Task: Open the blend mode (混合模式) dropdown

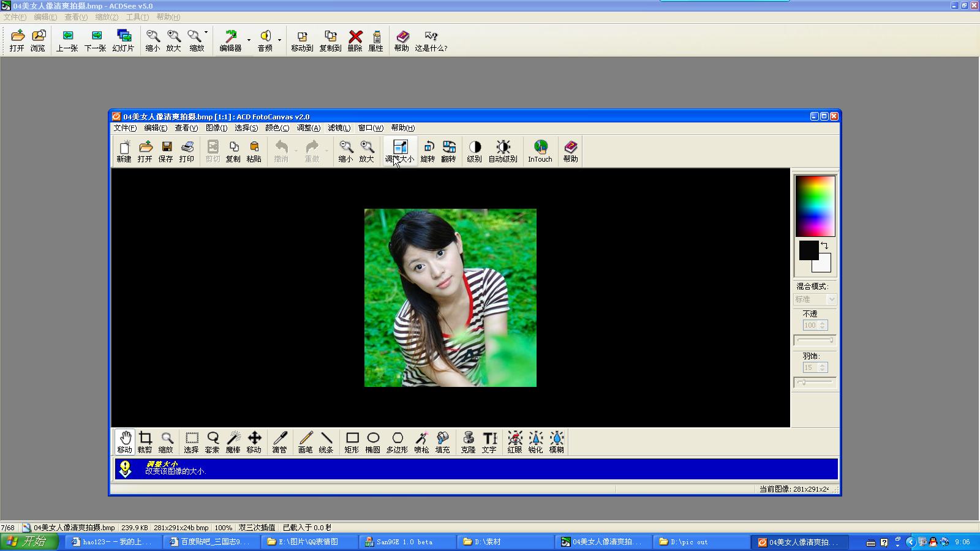Action: pyautogui.click(x=831, y=299)
